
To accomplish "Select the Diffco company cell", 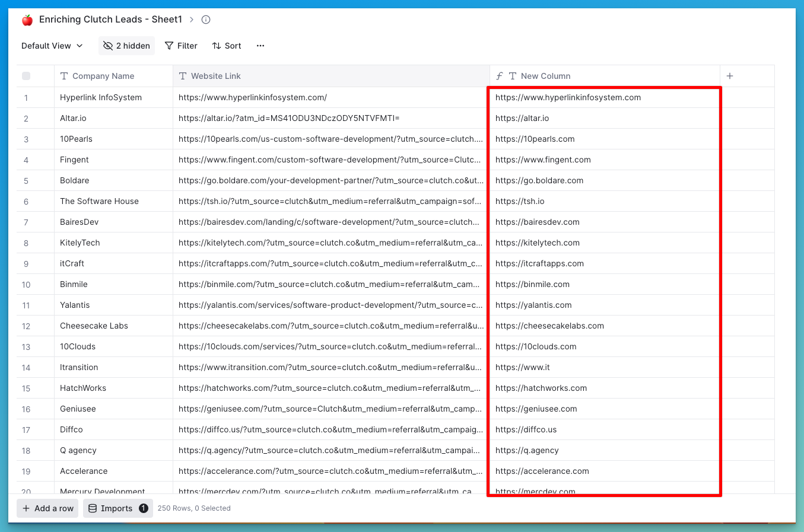I will point(113,429).
